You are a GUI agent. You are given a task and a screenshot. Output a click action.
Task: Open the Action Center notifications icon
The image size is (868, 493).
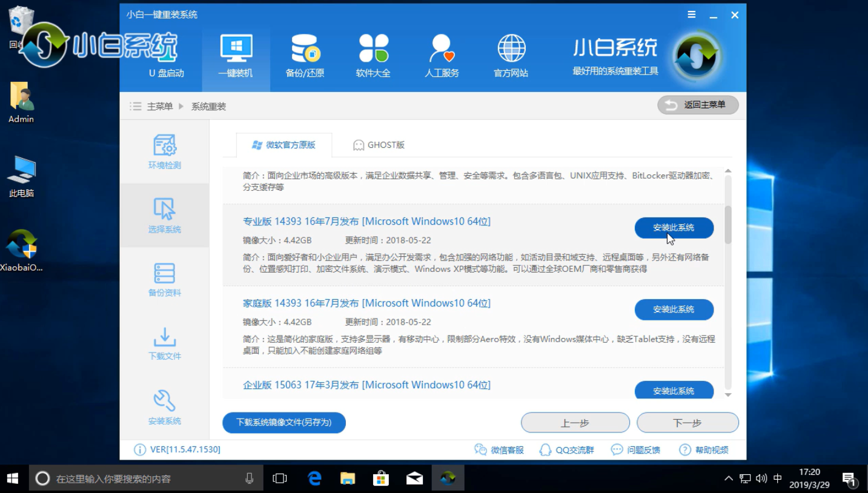[849, 479]
